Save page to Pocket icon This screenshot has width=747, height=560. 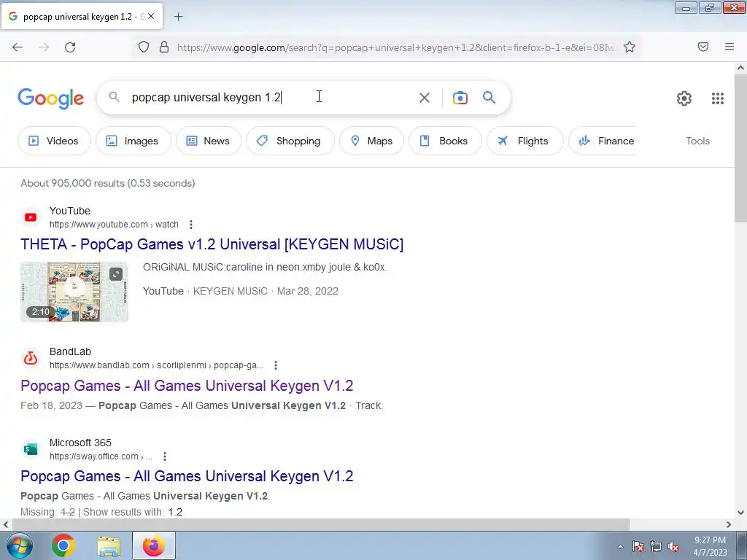pos(703,47)
